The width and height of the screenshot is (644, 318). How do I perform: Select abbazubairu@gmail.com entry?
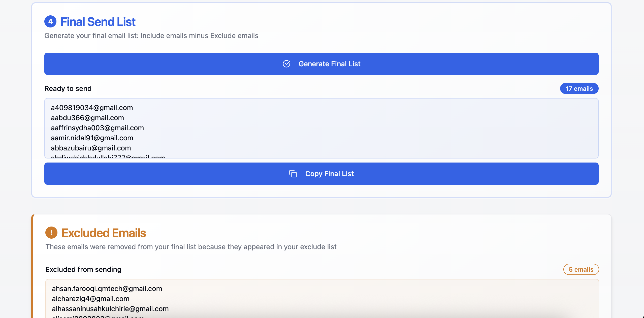tap(91, 148)
